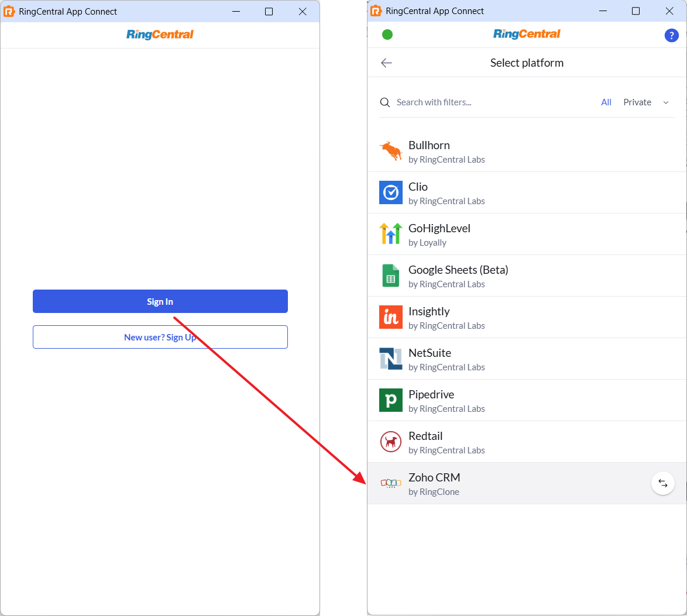Click the New user? Sign Up button
Viewport: 687px width, 616px height.
160,337
